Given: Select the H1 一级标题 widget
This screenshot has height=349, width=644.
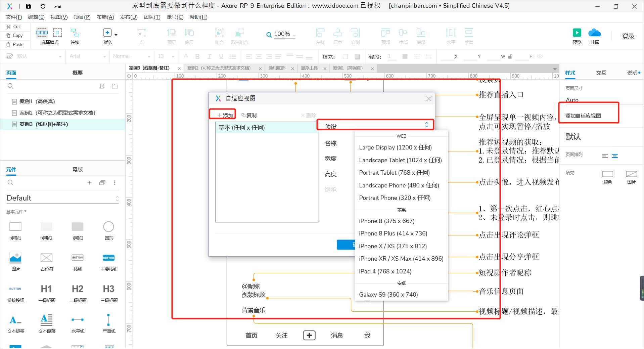Looking at the screenshot, I should coord(46,293).
